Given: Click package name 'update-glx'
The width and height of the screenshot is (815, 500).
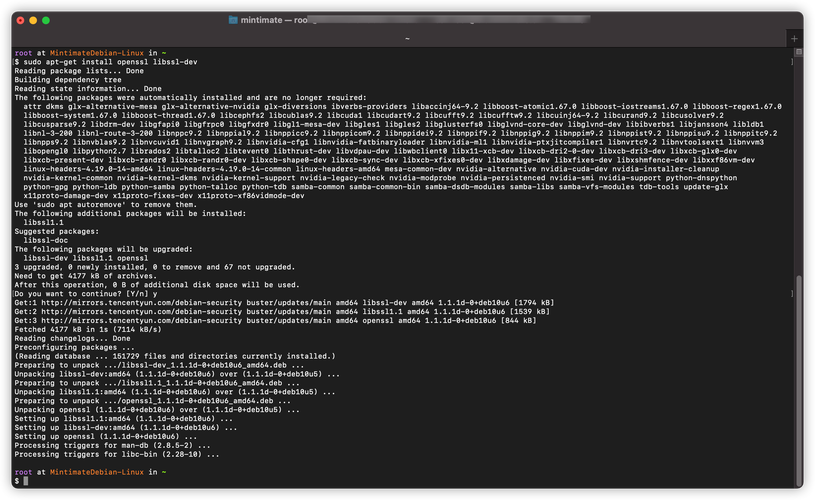Looking at the screenshot, I should click(706, 187).
